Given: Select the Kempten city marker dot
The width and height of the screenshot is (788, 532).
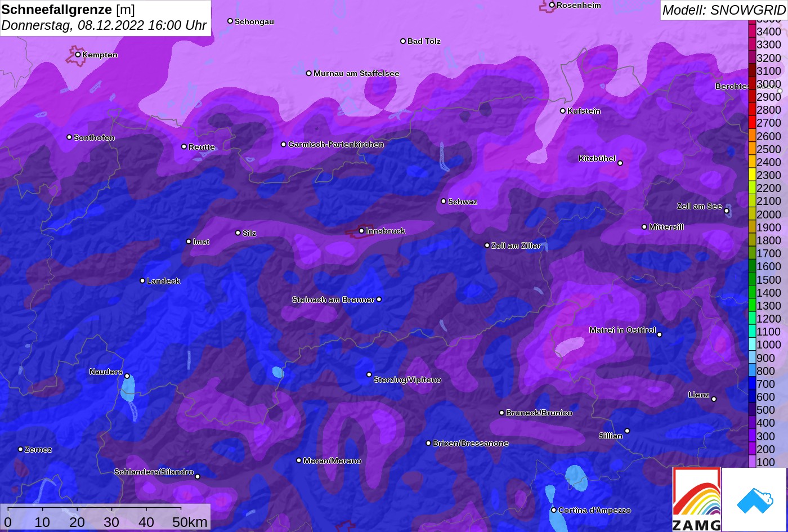Looking at the screenshot, I should pos(78,55).
